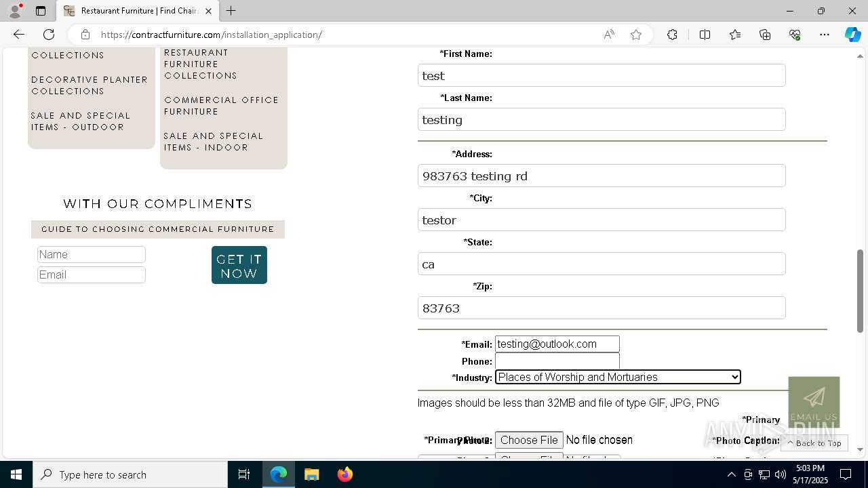Viewport: 868px width, 488px height.
Task: Click the Address field
Action: (601, 176)
